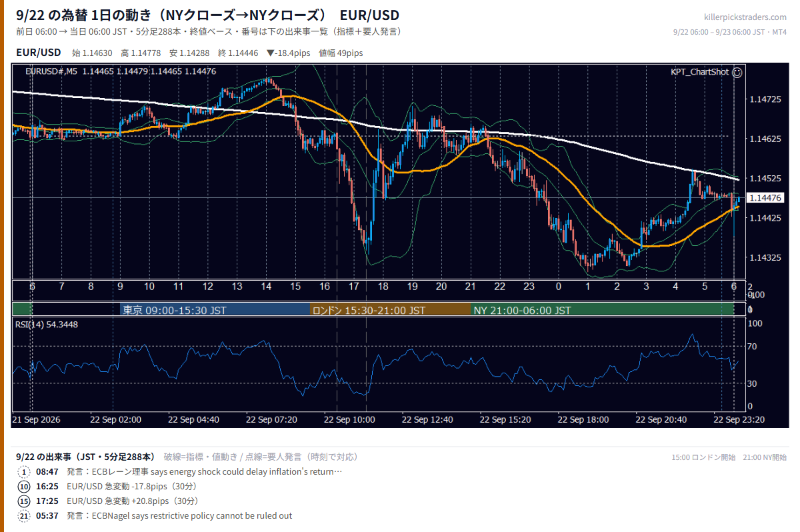Screen dimensions: 800x532
Task: Click the 1.14325 price axis label
Action: pyautogui.click(x=764, y=257)
